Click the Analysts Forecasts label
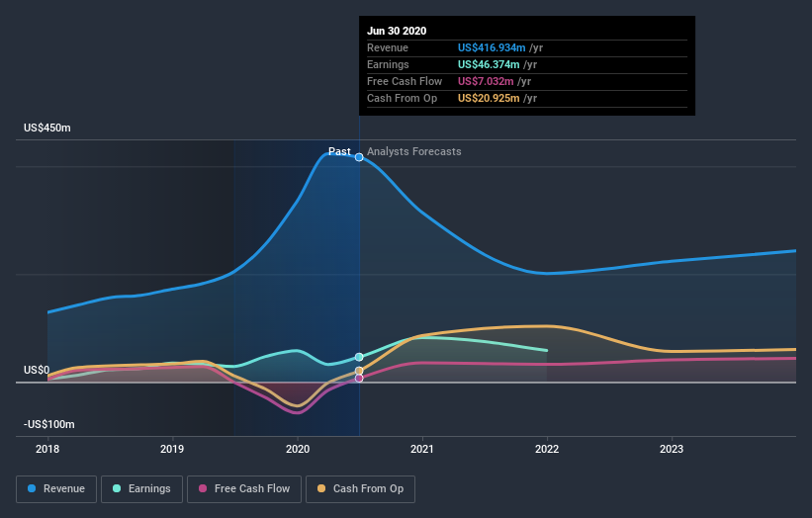Viewport: 812px width, 518px height. 414,151
